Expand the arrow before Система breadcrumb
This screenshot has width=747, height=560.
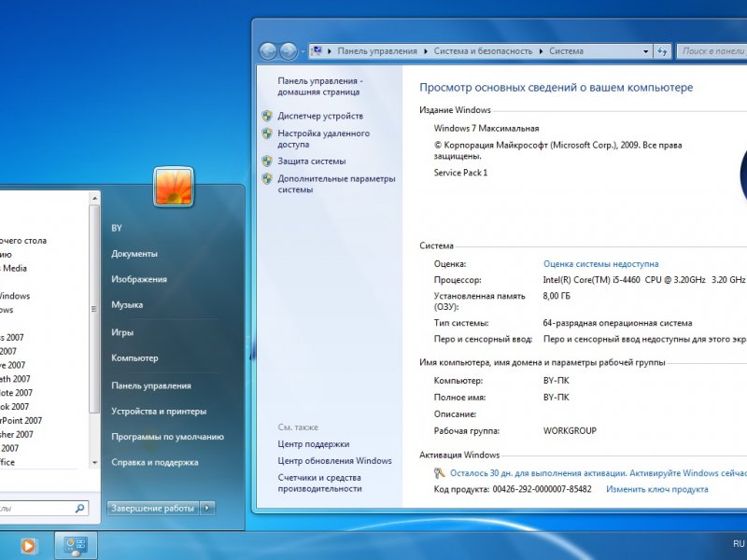542,51
